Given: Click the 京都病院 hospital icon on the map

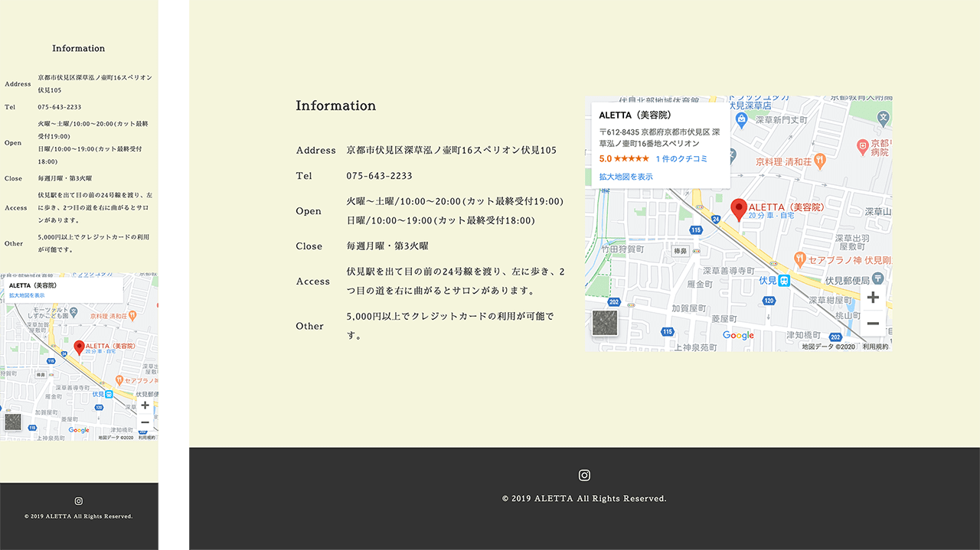Looking at the screenshot, I should (x=863, y=145).
